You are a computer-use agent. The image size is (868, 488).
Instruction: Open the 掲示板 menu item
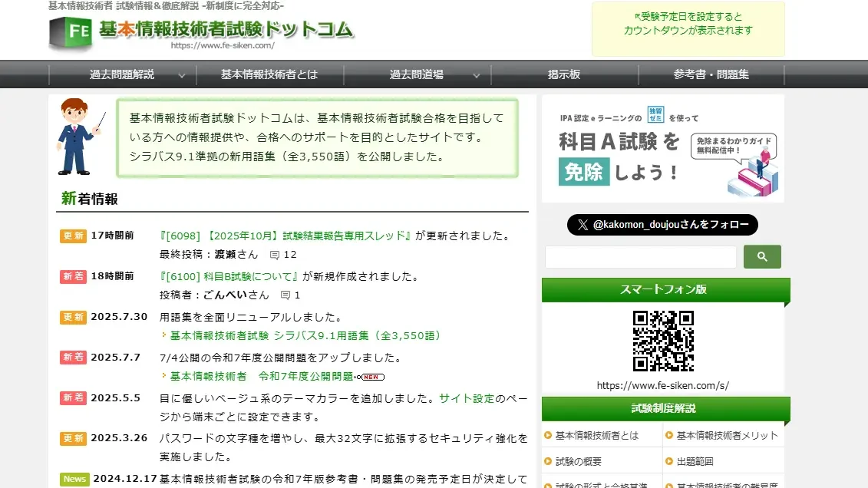tap(564, 74)
